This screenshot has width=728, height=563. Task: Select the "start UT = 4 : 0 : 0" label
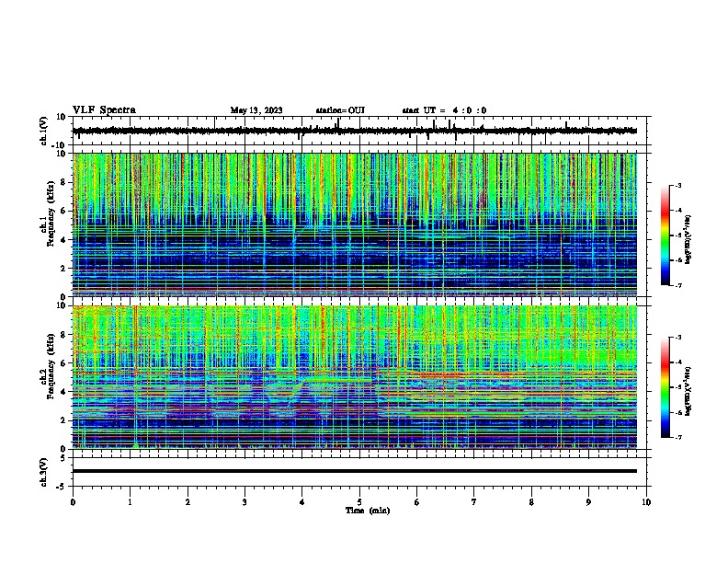[x=444, y=110]
